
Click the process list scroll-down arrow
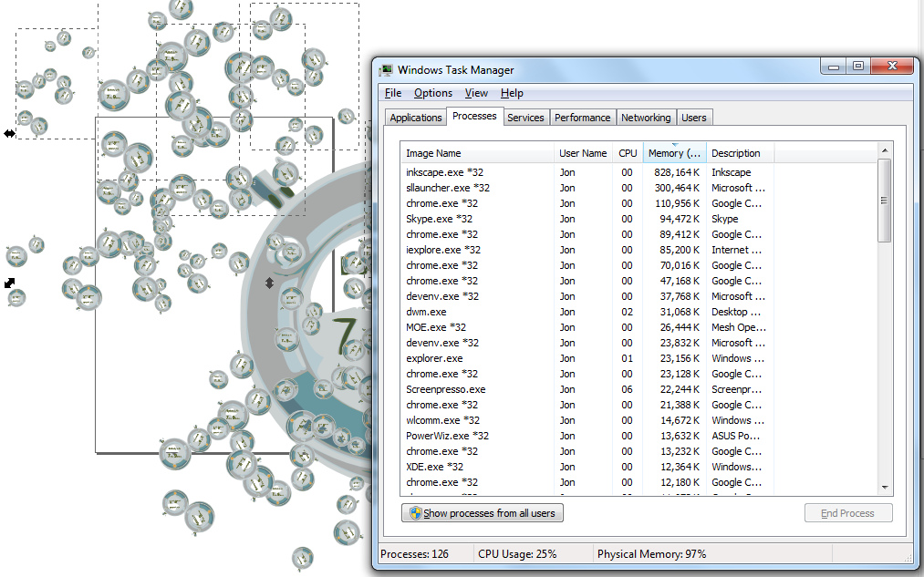coord(885,488)
